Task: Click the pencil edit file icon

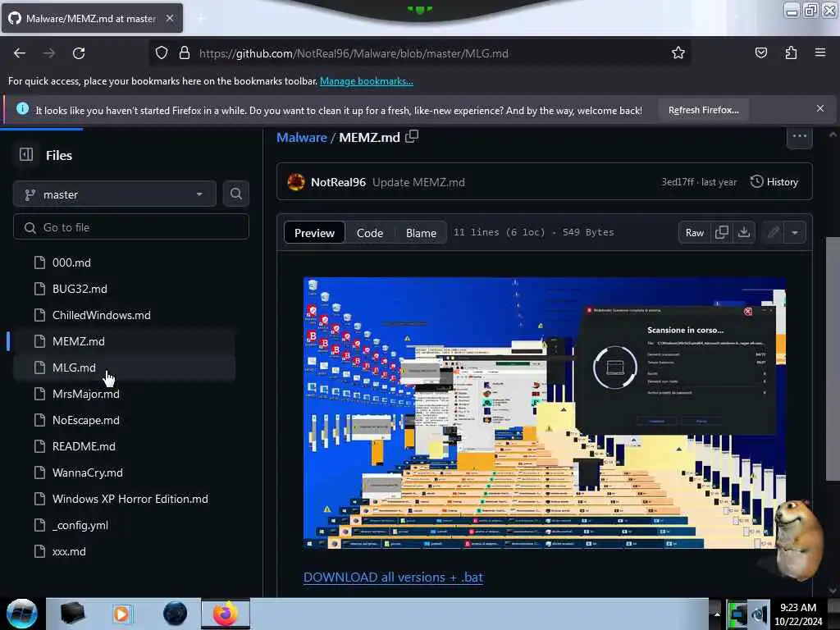Action: click(x=773, y=232)
